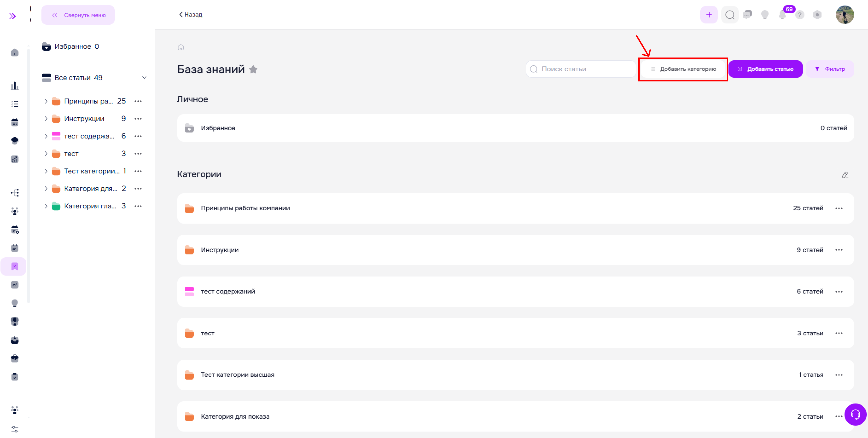
Task: Open the тест category with 3 статьи
Action: pos(516,333)
